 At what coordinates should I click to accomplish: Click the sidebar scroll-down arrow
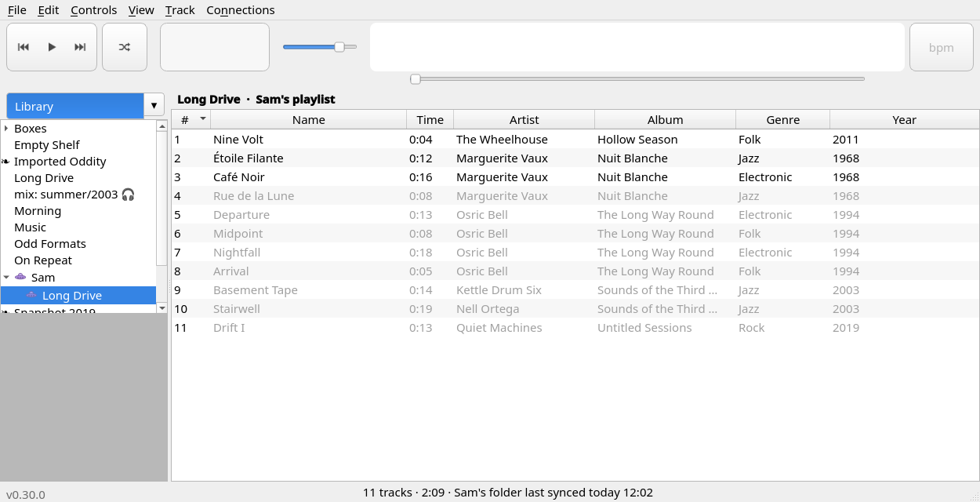click(162, 307)
